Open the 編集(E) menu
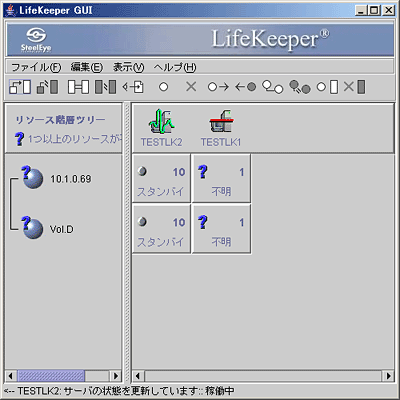Viewport: 400px width, 400px height. pyautogui.click(x=87, y=67)
